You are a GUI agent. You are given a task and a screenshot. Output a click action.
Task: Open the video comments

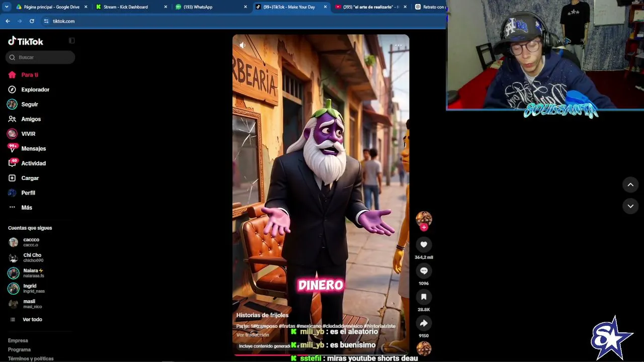[x=424, y=270]
